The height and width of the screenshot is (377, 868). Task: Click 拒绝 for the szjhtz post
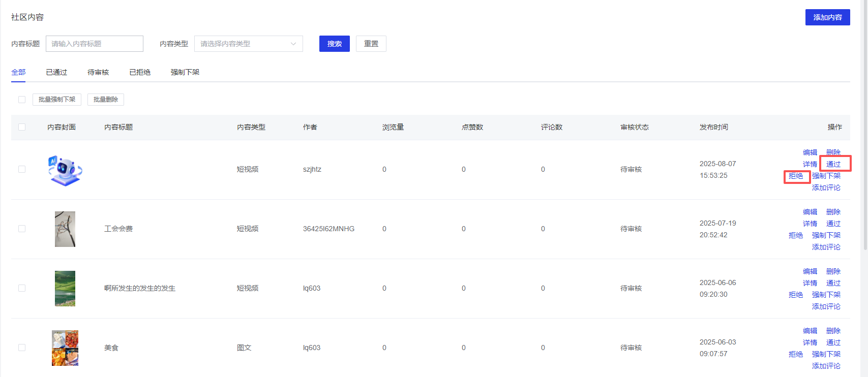click(x=796, y=176)
